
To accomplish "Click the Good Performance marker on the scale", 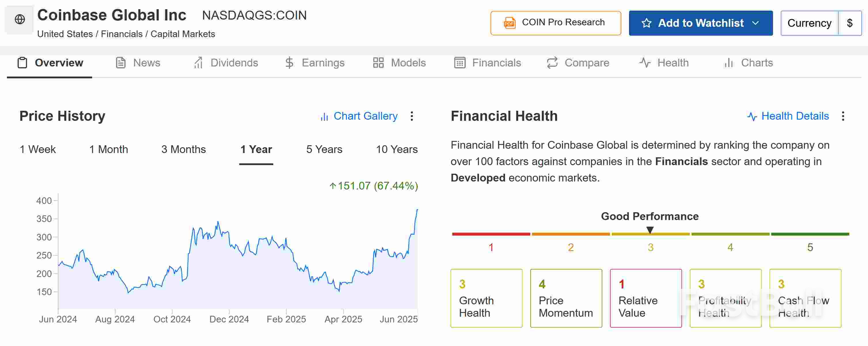I will point(650,230).
